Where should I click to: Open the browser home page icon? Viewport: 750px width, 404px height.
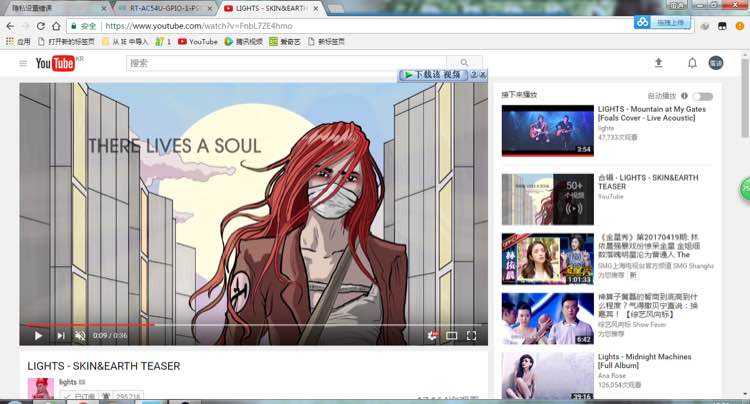click(56, 26)
